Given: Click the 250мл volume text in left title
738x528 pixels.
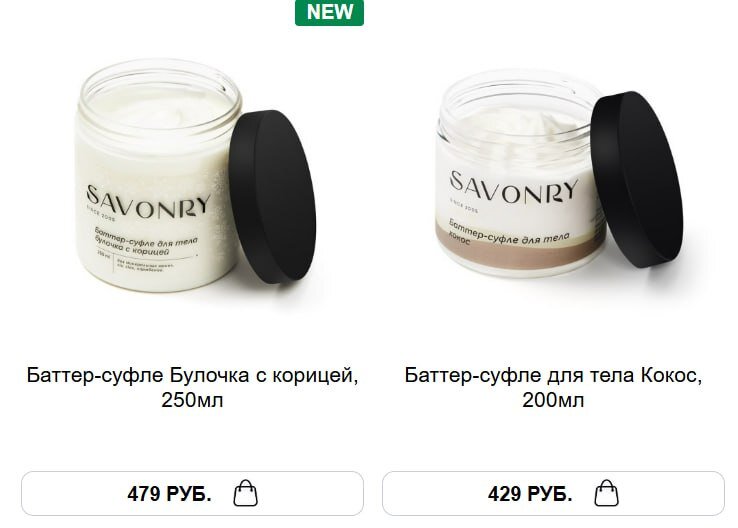Looking at the screenshot, I should point(193,400).
